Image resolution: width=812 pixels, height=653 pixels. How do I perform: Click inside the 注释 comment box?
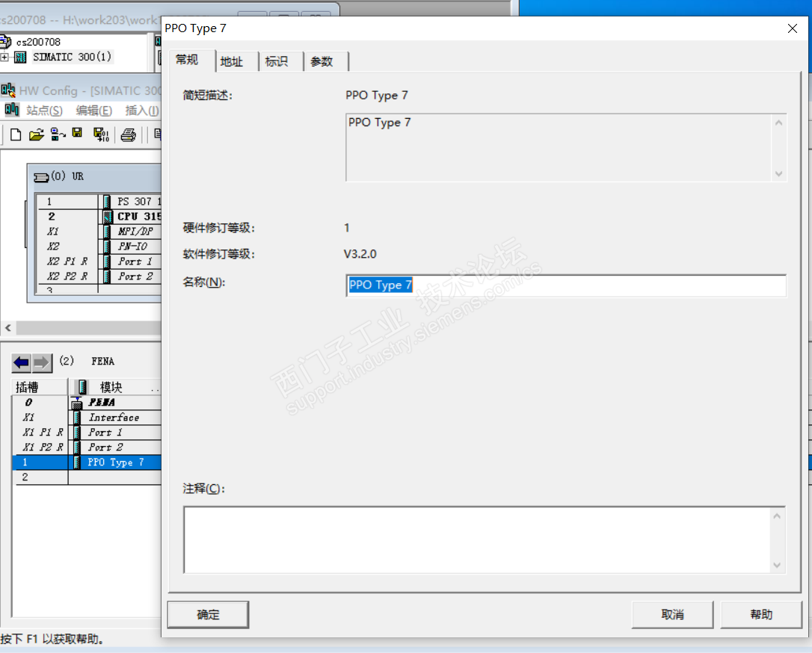point(476,539)
